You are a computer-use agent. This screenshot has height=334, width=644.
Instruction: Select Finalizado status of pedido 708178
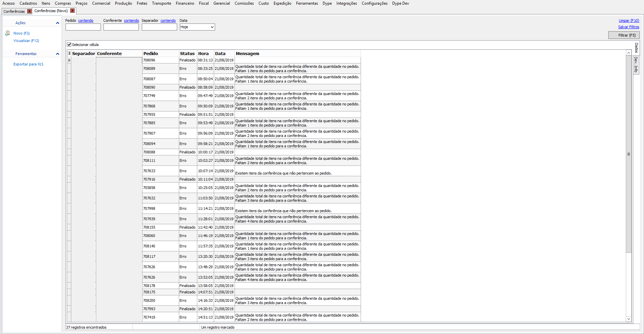click(x=188, y=286)
